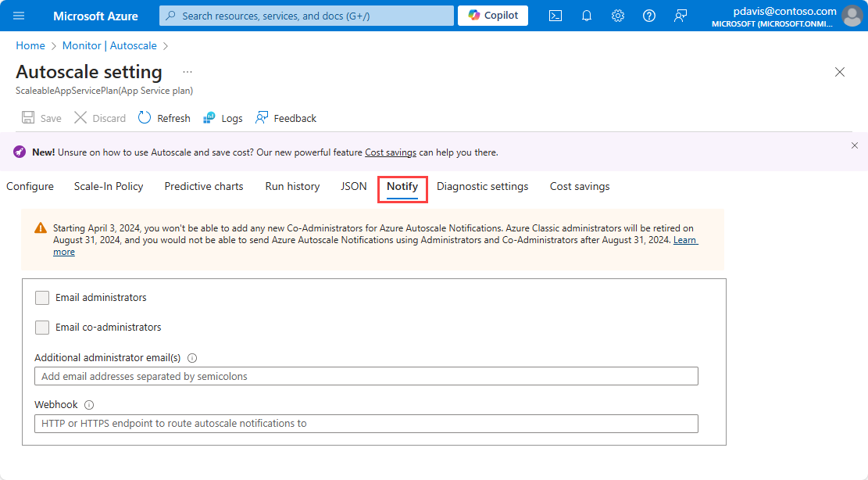Open the Help question mark icon

pyautogui.click(x=648, y=16)
